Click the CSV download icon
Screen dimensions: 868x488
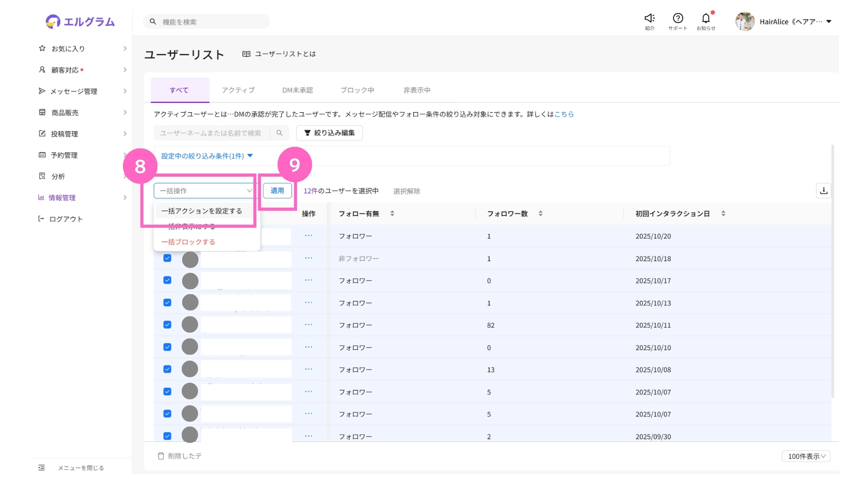824,191
